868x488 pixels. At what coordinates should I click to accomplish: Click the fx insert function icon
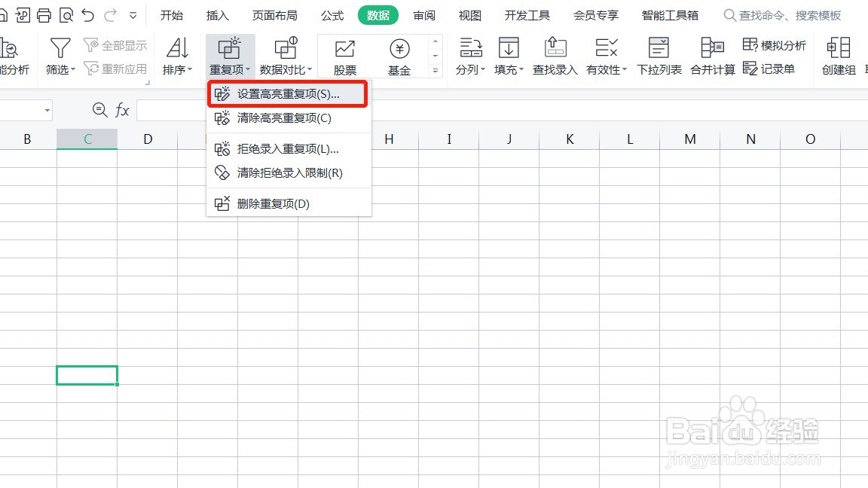[122, 110]
